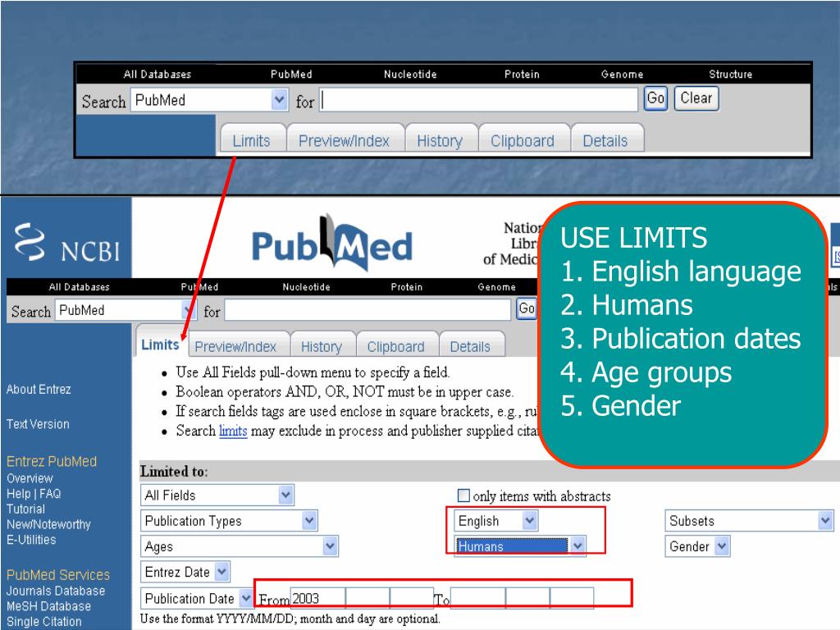Click Entrez PubMed sidebar heading

(52, 461)
